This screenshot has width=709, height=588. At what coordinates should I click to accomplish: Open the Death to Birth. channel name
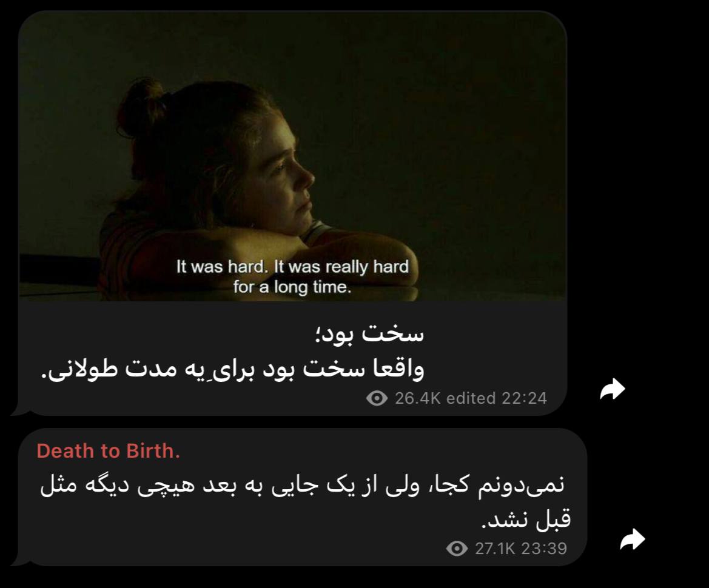[x=109, y=451]
